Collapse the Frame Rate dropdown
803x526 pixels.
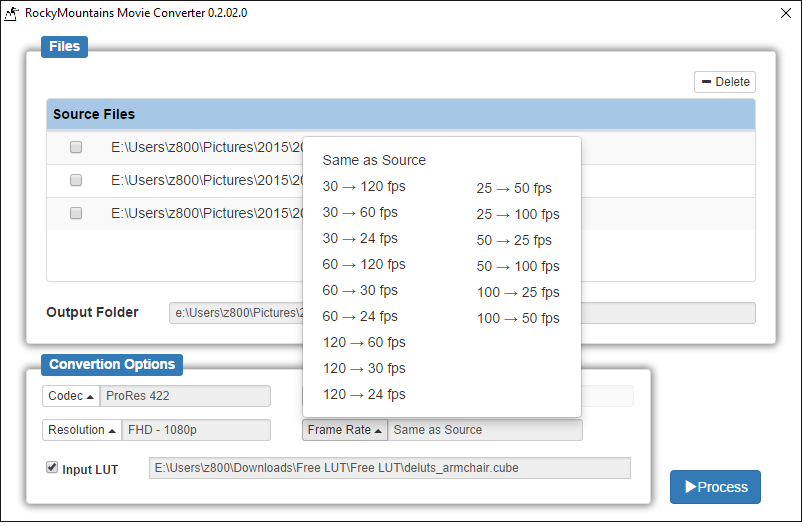coord(345,430)
